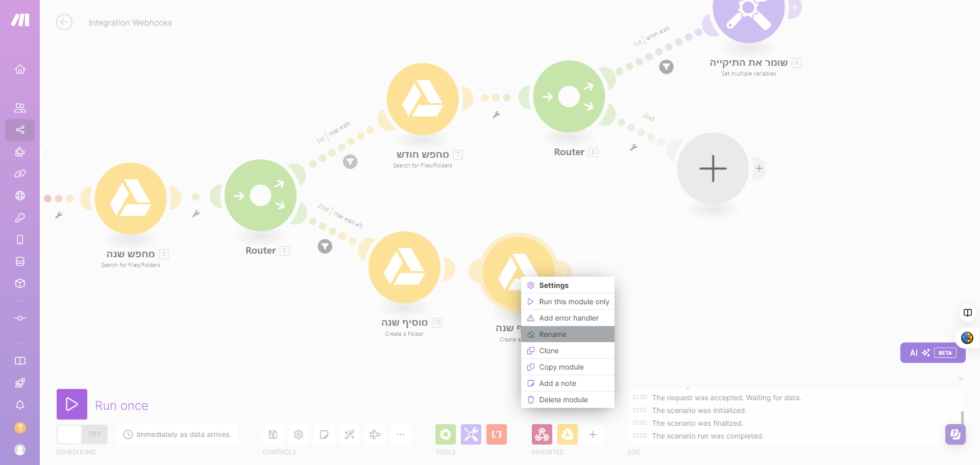Click the Router module numbered 6
Viewport: 980px width, 465px height.
click(x=261, y=195)
